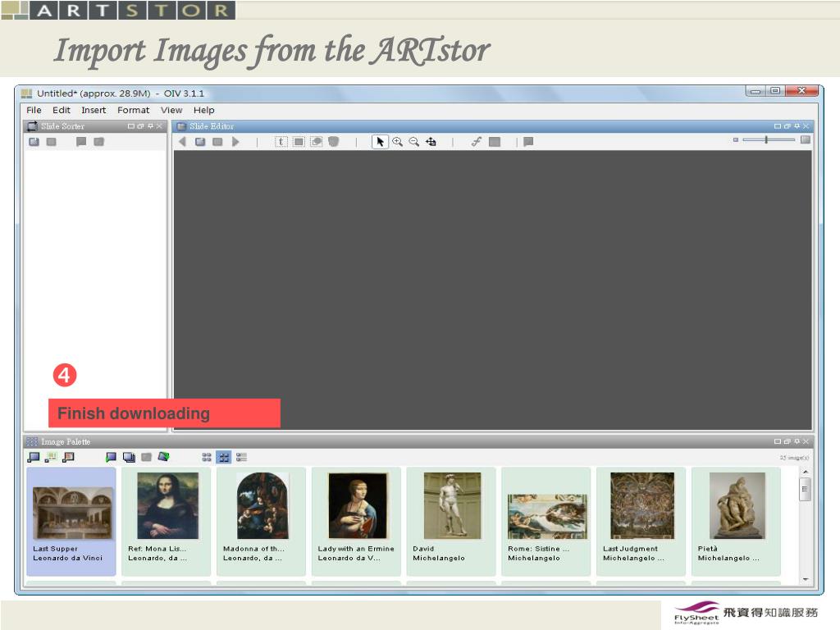The image size is (840, 630).
Task: Click the red-tinted import icon in palette
Action: [x=69, y=457]
